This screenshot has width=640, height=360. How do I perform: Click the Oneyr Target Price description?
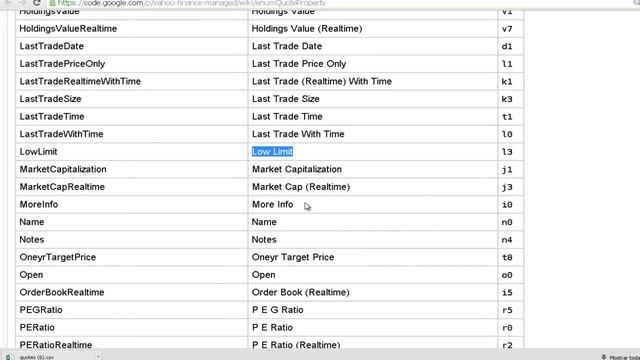[293, 257]
